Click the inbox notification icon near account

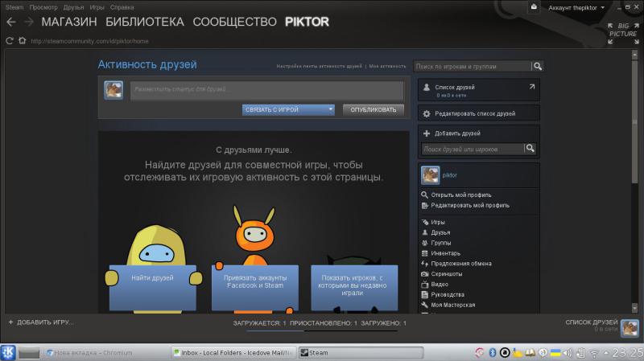tap(534, 7)
